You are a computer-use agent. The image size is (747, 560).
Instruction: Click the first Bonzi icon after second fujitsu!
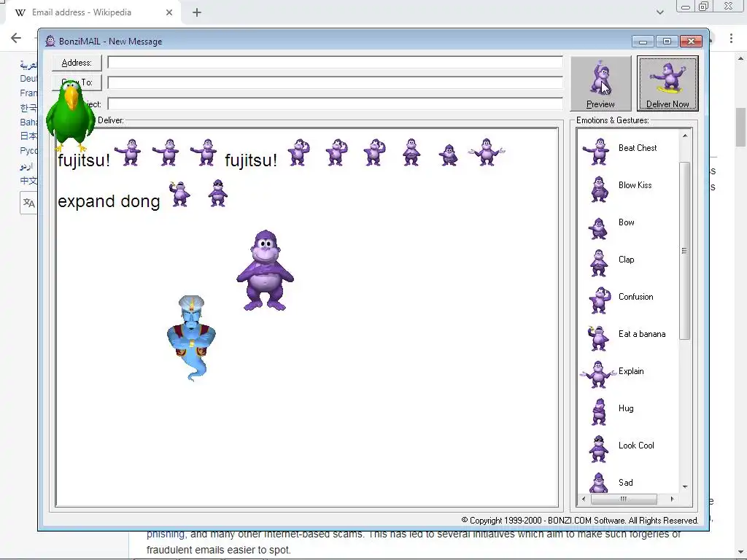(x=298, y=152)
